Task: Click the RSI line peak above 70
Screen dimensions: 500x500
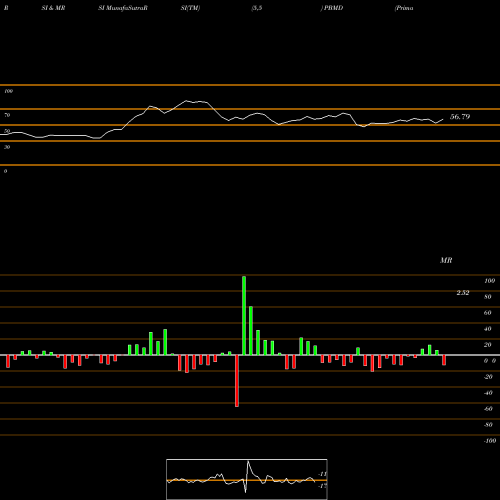Action: (187, 100)
